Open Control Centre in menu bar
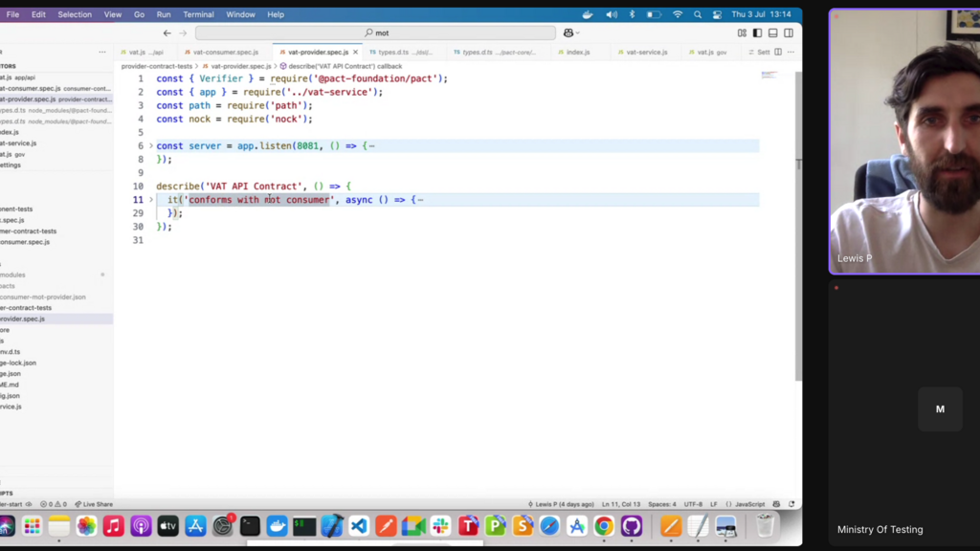The image size is (980, 551). pyautogui.click(x=717, y=14)
